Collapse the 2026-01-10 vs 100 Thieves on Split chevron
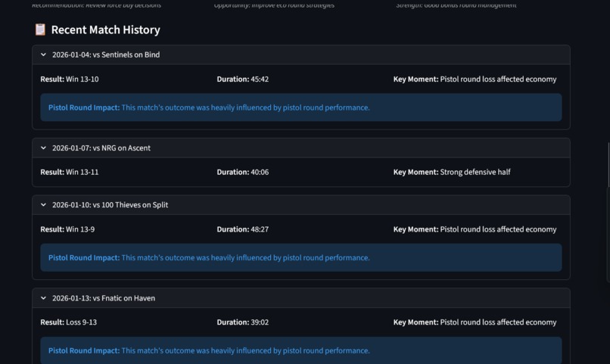 point(43,205)
